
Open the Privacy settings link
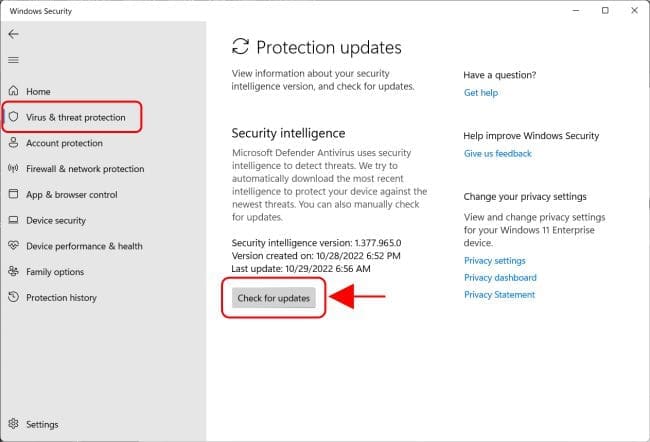tap(495, 261)
